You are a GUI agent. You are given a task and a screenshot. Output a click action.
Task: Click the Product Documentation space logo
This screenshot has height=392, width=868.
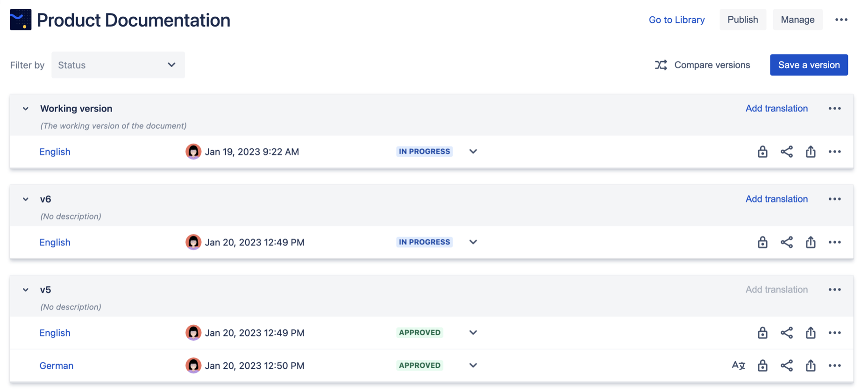tap(21, 20)
